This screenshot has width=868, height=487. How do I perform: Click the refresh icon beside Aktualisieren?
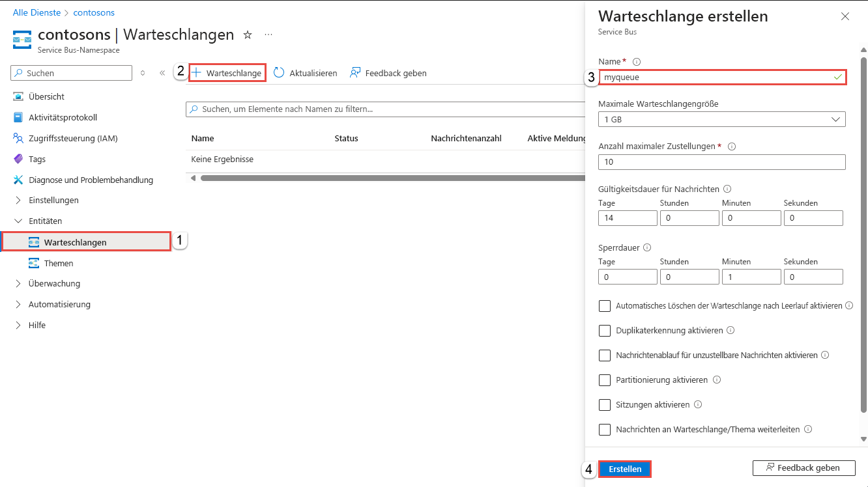click(x=279, y=73)
